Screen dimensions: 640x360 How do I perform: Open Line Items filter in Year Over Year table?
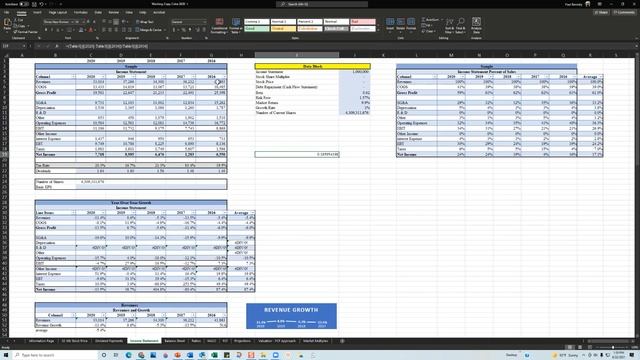[73, 213]
